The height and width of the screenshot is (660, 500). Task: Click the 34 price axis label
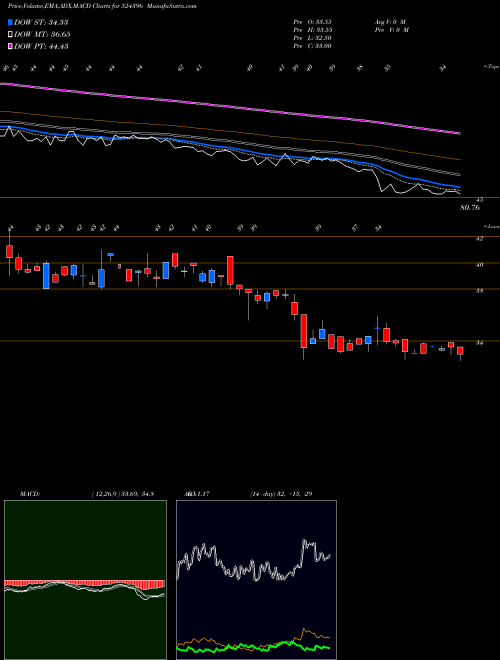[479, 343]
